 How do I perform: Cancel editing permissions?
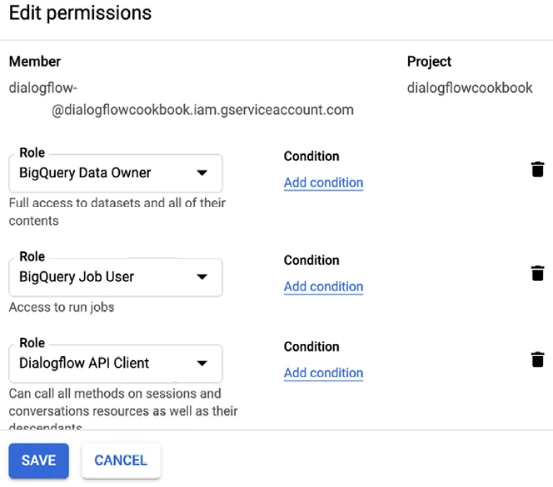point(121,461)
